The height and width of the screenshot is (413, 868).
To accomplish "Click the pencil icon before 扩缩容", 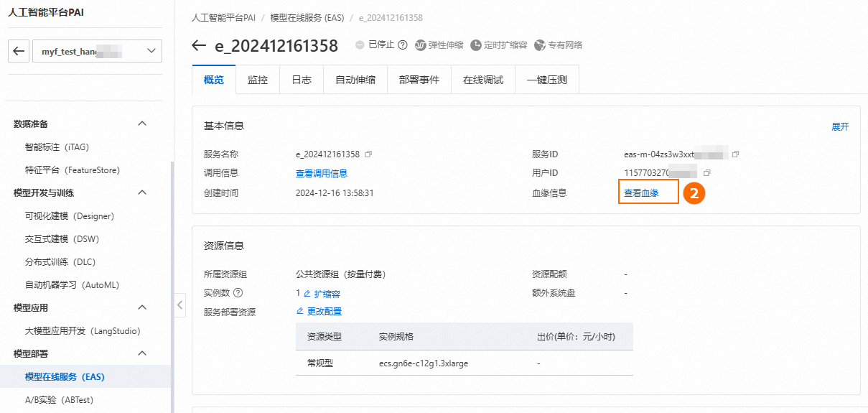I will point(307,294).
